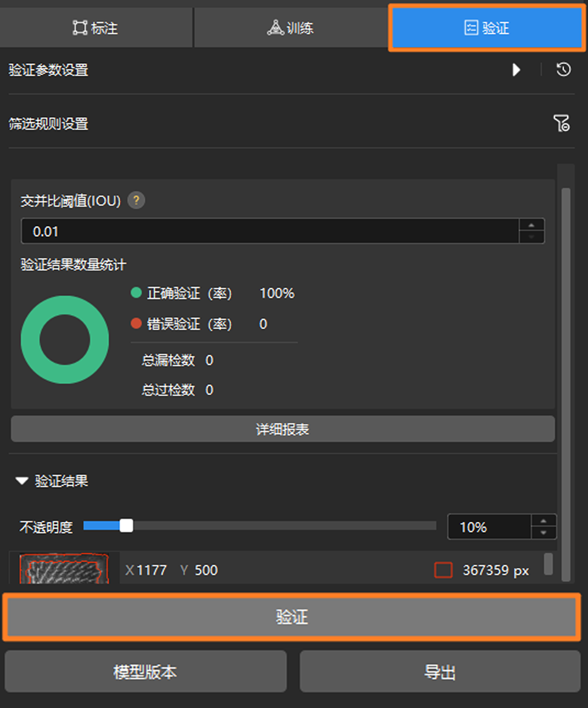Click the small scrollbar in result list
The width and height of the screenshot is (588, 708).
coord(548,564)
